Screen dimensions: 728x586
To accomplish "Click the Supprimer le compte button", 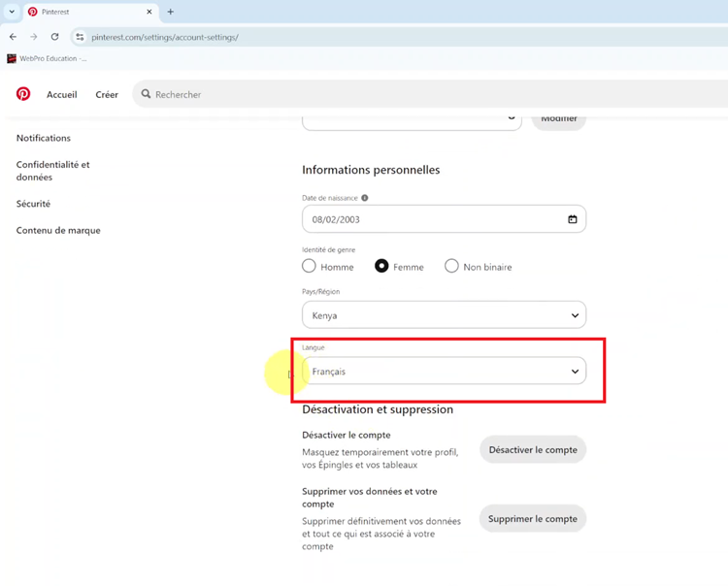I will pyautogui.click(x=533, y=519).
